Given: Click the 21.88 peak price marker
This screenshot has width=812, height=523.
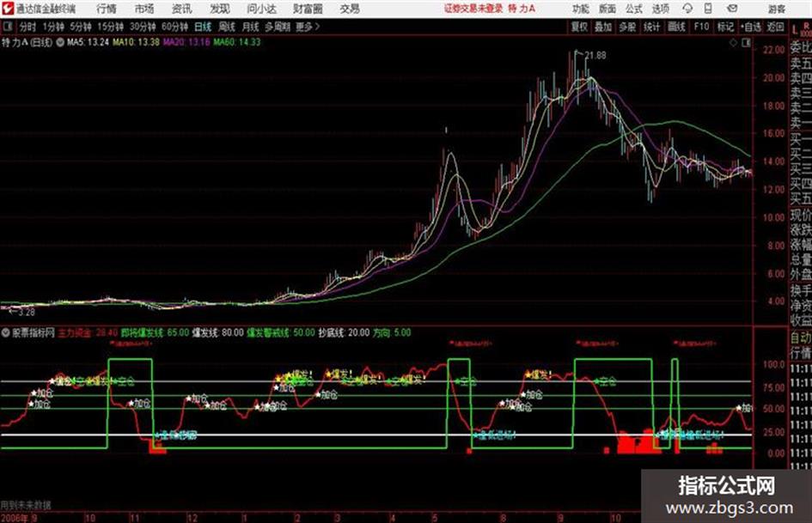Looking at the screenshot, I should pos(595,55).
